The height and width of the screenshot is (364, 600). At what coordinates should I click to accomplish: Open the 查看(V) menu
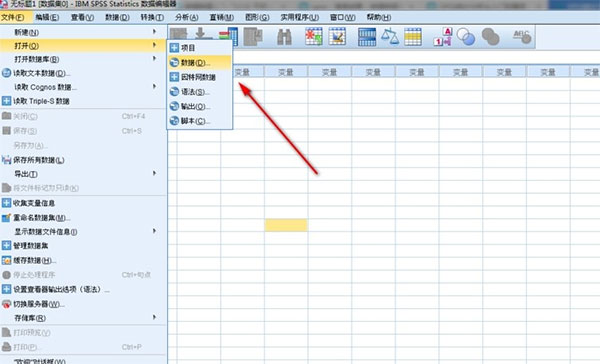[82, 18]
